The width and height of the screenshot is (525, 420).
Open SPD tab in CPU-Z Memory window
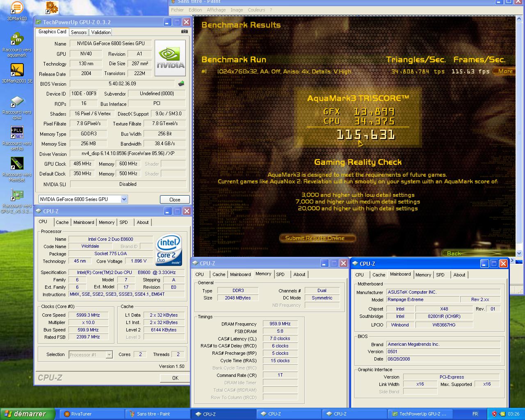[280, 274]
